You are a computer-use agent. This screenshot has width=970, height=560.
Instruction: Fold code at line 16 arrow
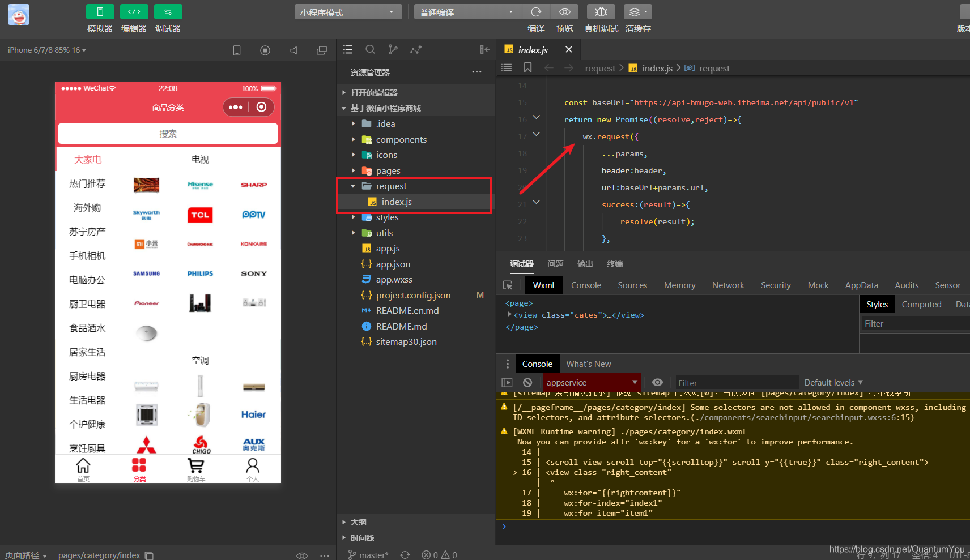(x=536, y=117)
